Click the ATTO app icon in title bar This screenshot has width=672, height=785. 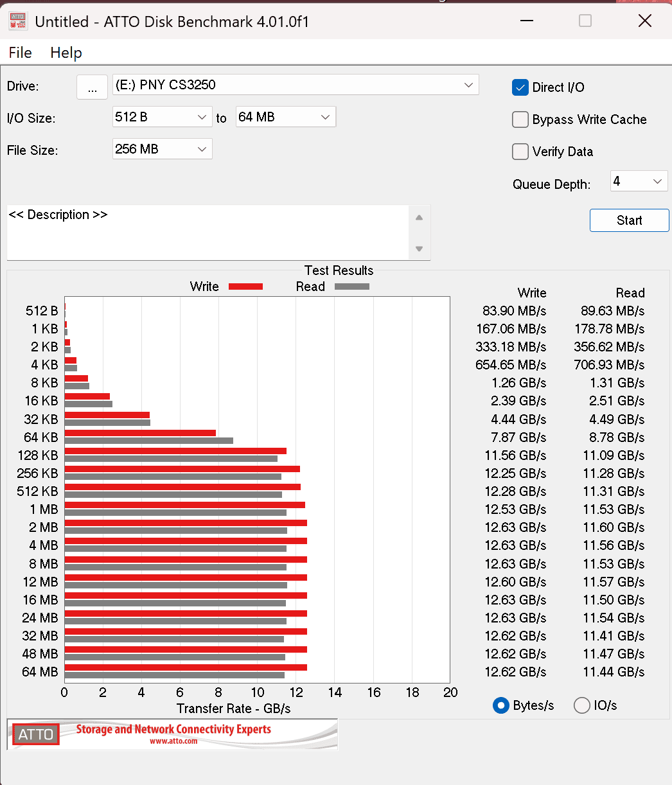coord(17,21)
